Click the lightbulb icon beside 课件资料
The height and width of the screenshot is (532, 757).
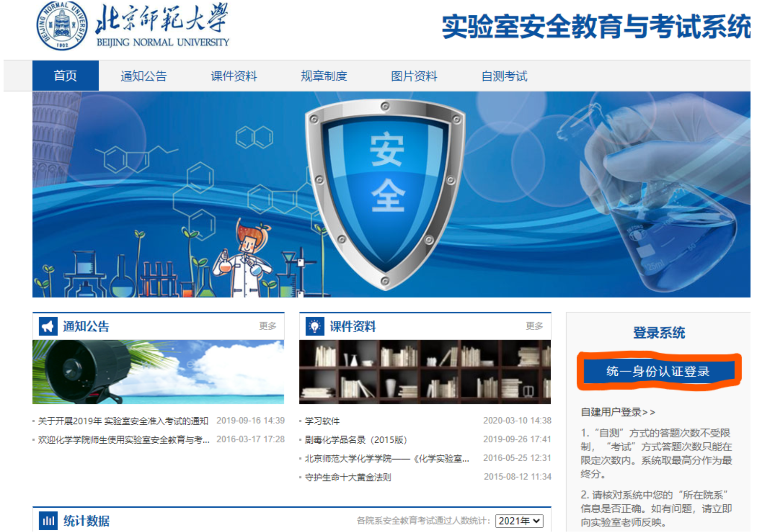[x=315, y=327]
